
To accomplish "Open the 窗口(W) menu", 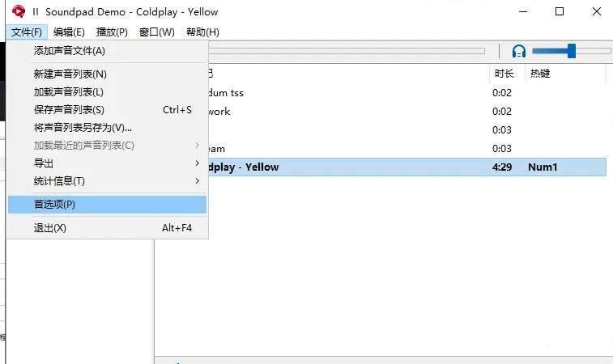I will [x=156, y=32].
